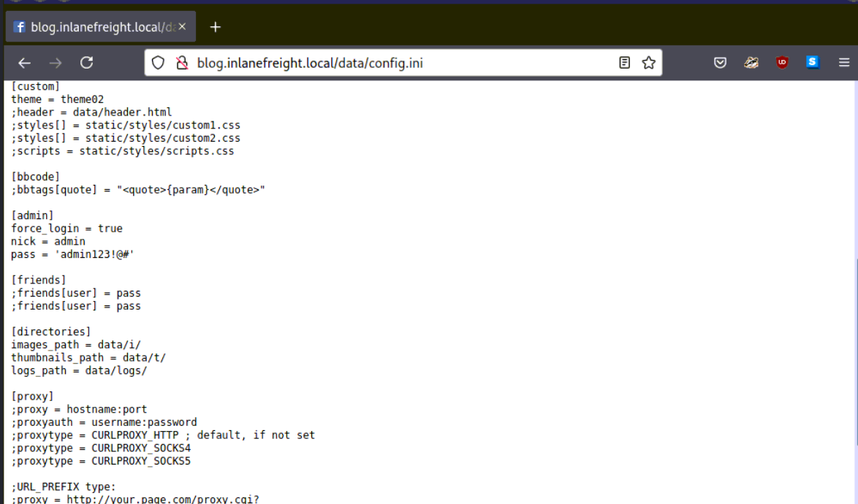Click the scripts.css line
Image resolution: width=858 pixels, height=504 pixels.
pos(123,151)
